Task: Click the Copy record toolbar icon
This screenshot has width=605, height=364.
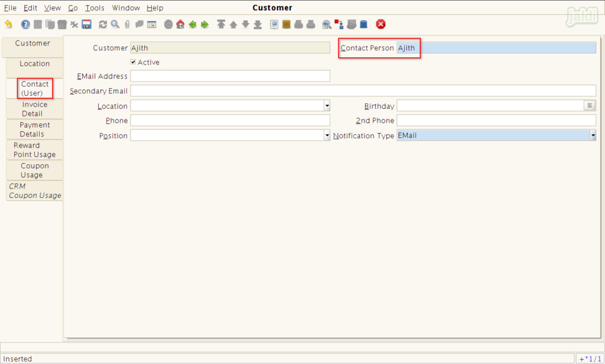Action: (50, 24)
